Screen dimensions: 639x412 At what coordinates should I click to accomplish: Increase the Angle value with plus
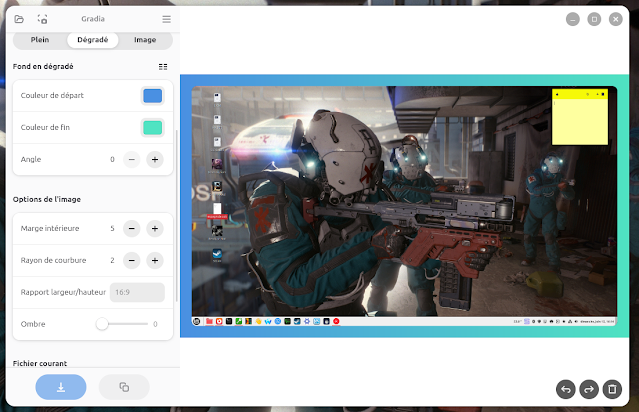pyautogui.click(x=155, y=159)
